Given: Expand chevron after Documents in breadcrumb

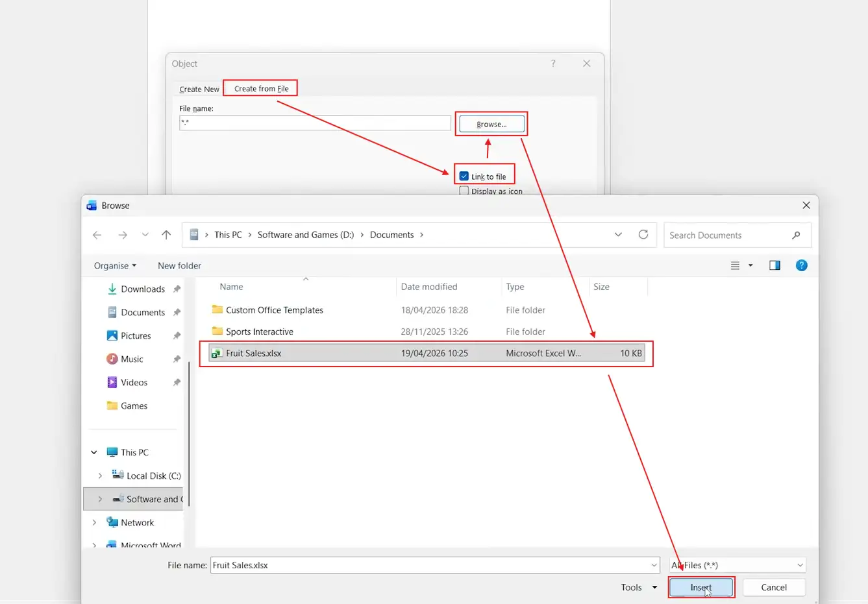Looking at the screenshot, I should (422, 235).
